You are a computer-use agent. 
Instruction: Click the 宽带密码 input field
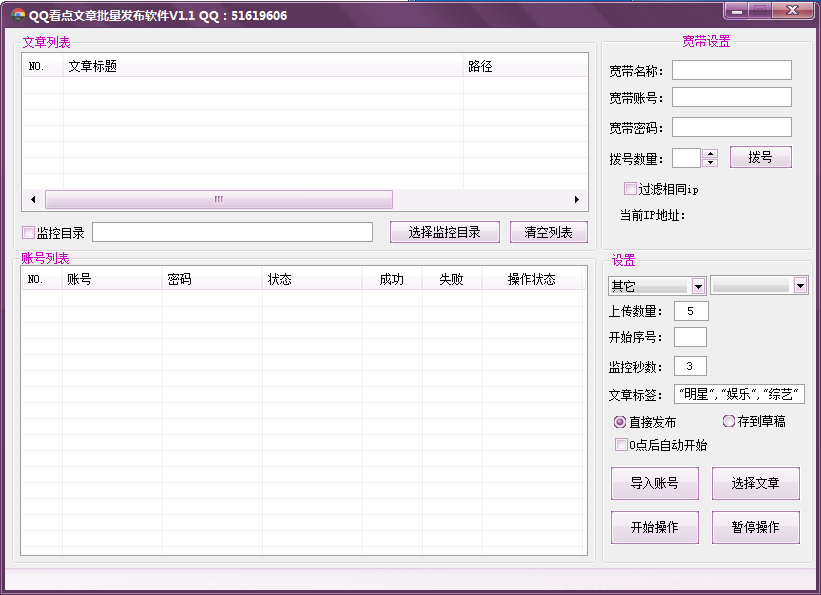[732, 127]
